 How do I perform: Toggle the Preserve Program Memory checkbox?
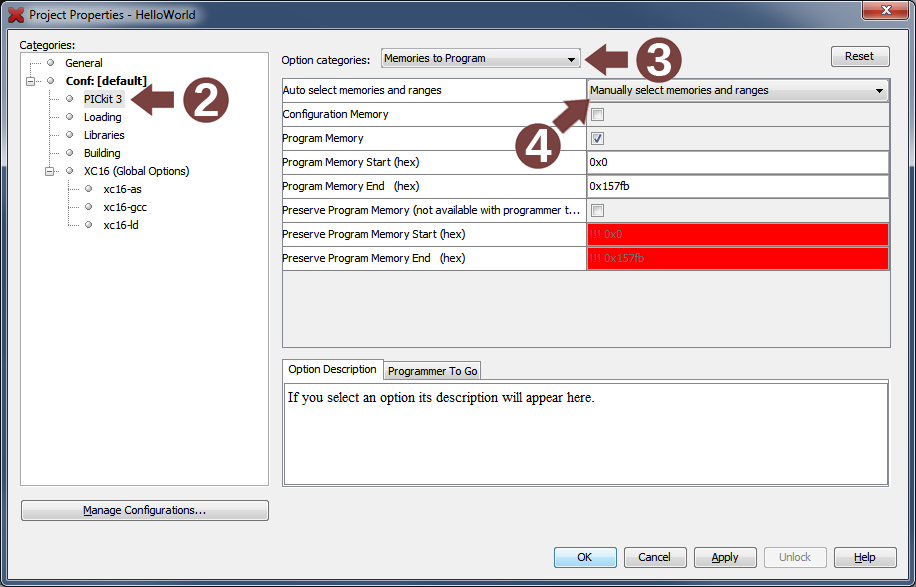click(x=598, y=211)
